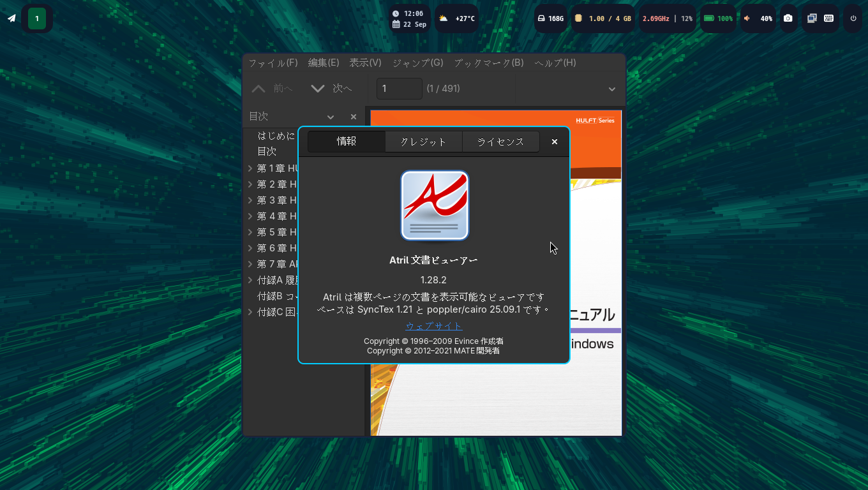Open the ジャンプ(G) menu

click(417, 63)
